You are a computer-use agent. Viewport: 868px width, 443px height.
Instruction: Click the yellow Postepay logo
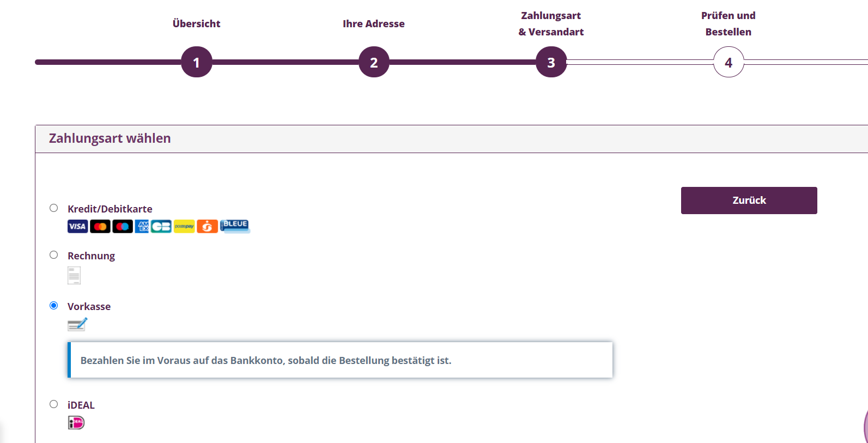[x=184, y=226]
